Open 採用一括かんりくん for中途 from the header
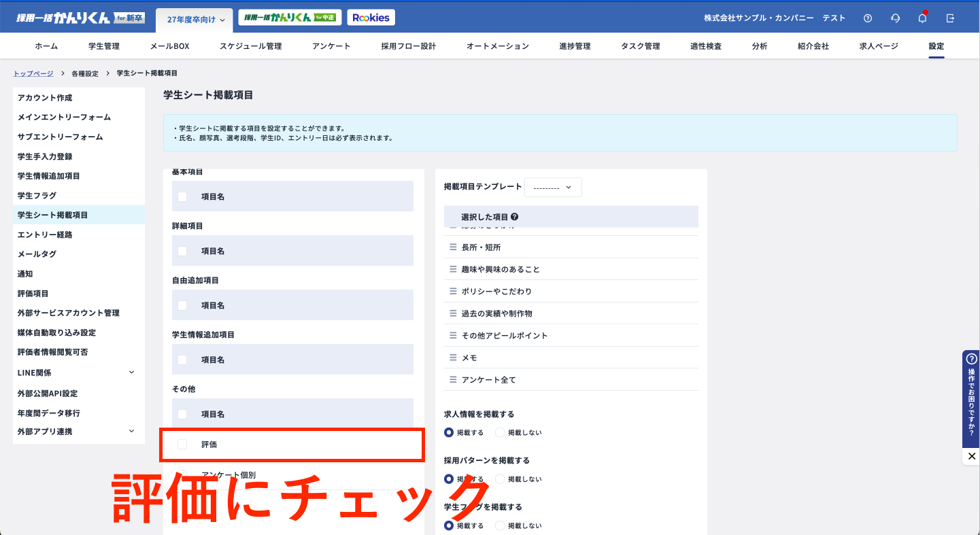The width and height of the screenshot is (980, 535). pyautogui.click(x=290, y=17)
